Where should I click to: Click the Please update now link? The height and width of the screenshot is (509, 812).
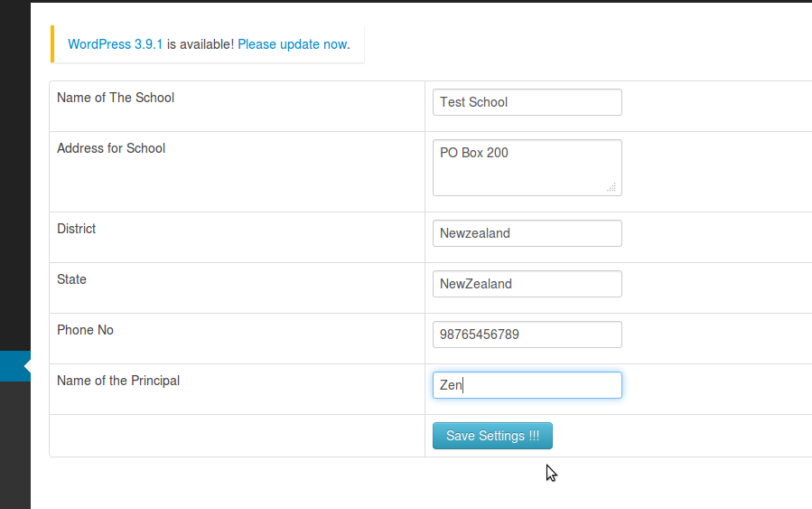click(292, 43)
